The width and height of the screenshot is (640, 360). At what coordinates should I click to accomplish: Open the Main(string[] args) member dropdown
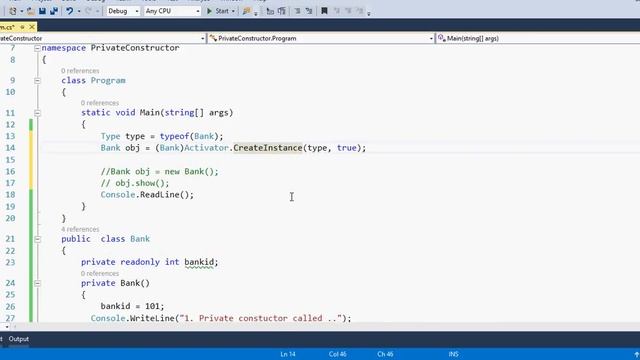(538, 38)
